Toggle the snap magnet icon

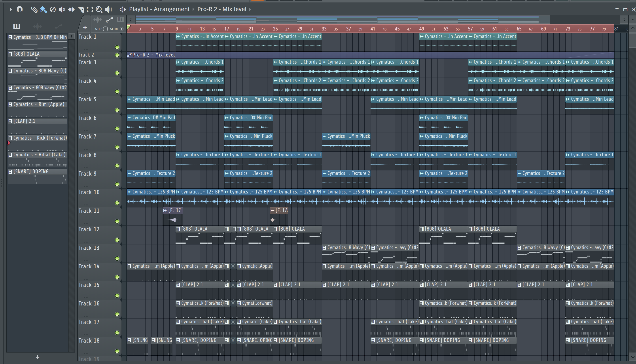(x=19, y=9)
